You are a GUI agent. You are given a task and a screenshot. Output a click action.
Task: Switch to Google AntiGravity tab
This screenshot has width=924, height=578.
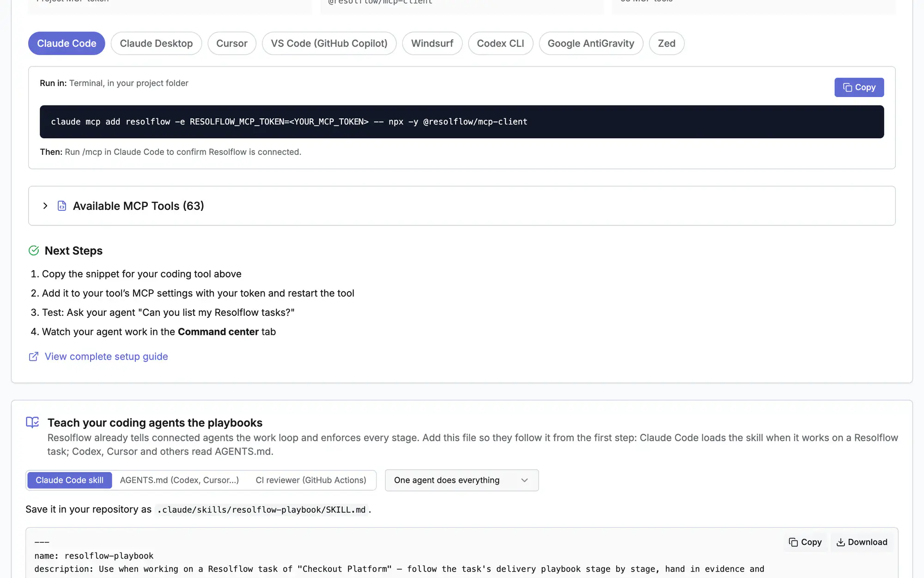(591, 43)
